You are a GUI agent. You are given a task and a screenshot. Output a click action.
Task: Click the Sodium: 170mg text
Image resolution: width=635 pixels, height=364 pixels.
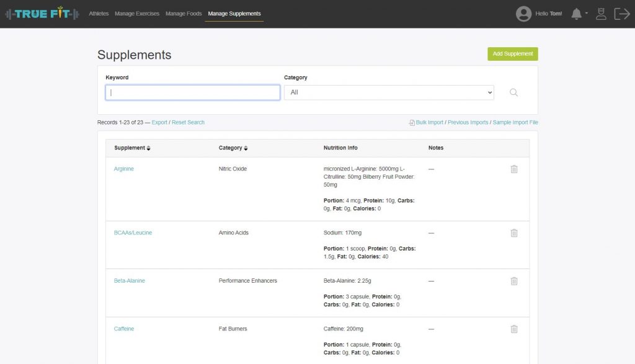342,233
